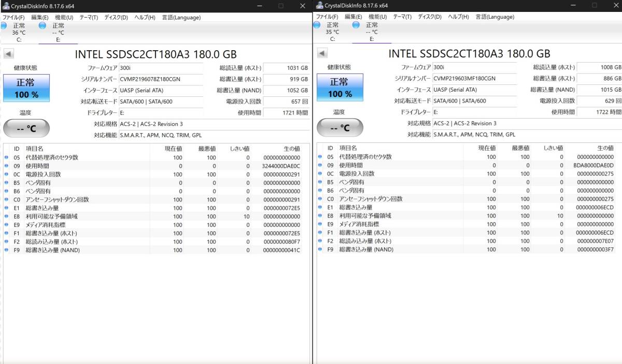
Task: Click 1015 GB NAND writes value
Action: point(600,90)
